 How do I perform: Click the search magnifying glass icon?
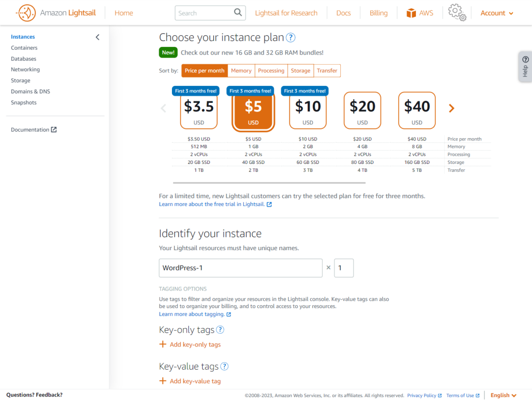[x=238, y=12]
